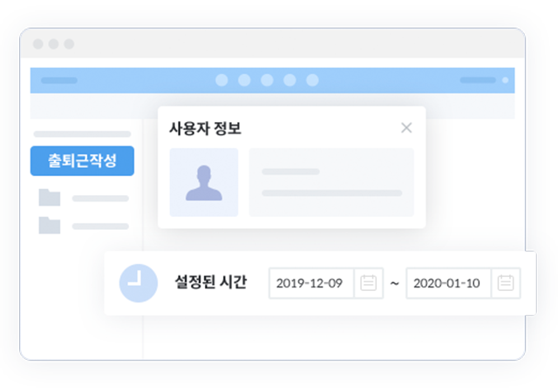Open the start date calendar picker icon
This screenshot has height=392, width=558.
click(x=368, y=283)
